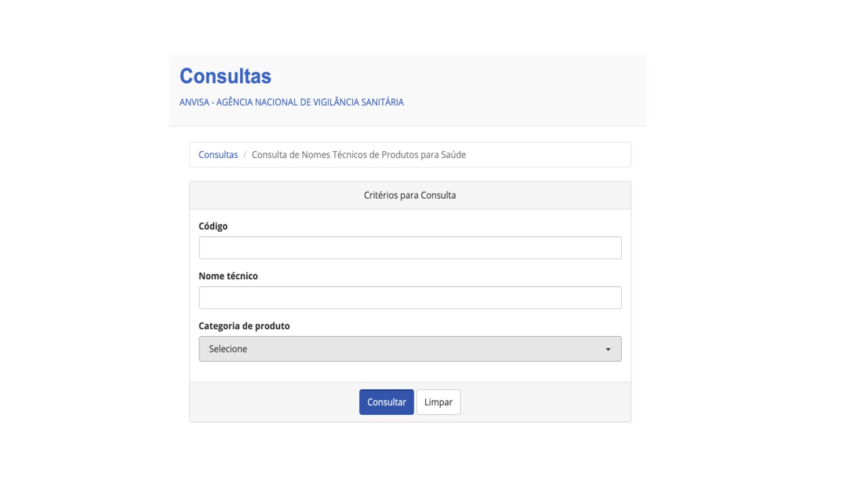Click the word Saúde in the breadcrumb
Screen dimensions: 868x488
click(454, 155)
